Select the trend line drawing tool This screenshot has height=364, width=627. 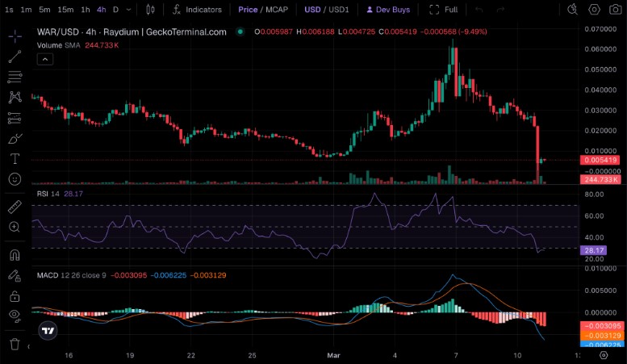pyautogui.click(x=15, y=56)
